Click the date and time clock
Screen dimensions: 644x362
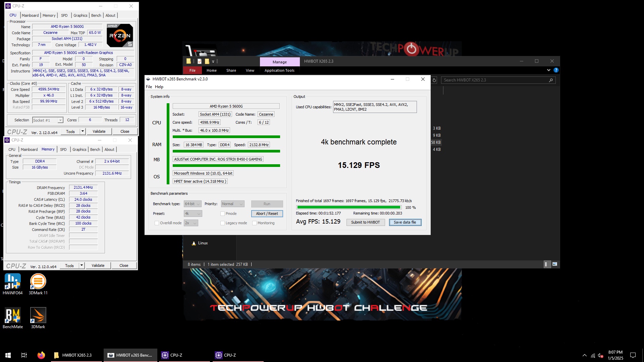click(615, 355)
